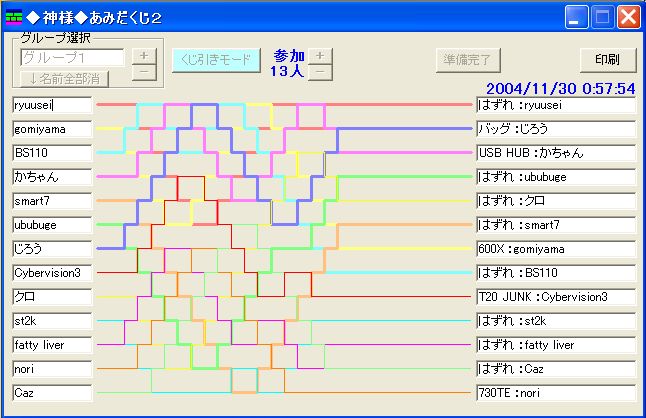Select the gomiyama name field
Viewport: 646px width, 418px height.
pyautogui.click(x=52, y=129)
